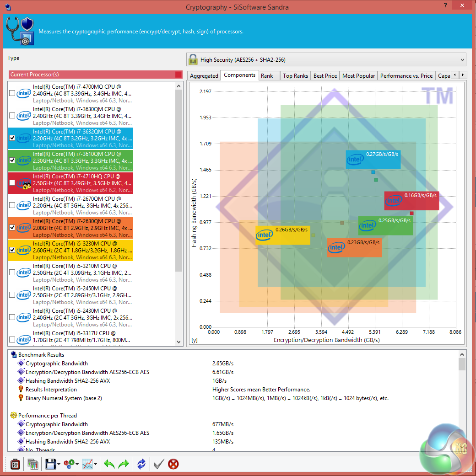Viewport: 476px width, 476px height.
Task: Click the red cancel X icon
Action: 173,464
